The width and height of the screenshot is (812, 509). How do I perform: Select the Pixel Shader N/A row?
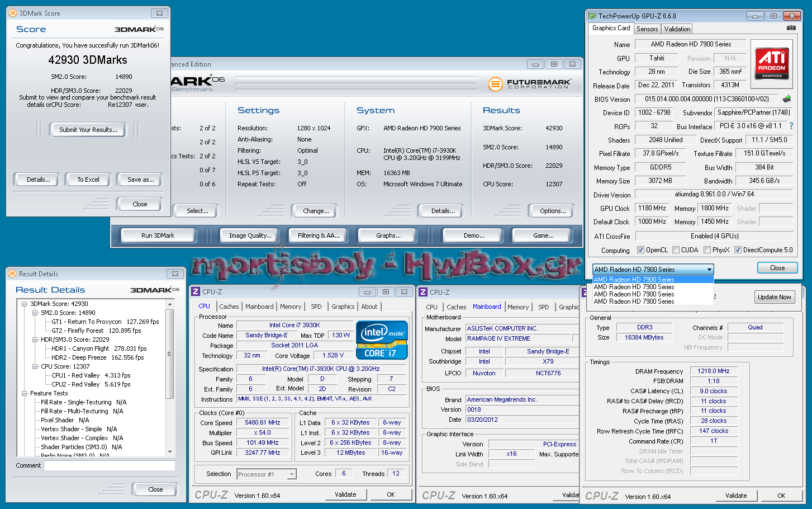(x=64, y=420)
